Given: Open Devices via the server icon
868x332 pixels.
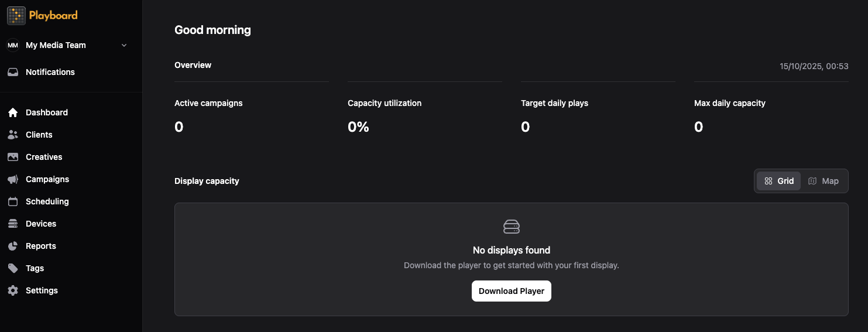Looking at the screenshot, I should coord(13,224).
